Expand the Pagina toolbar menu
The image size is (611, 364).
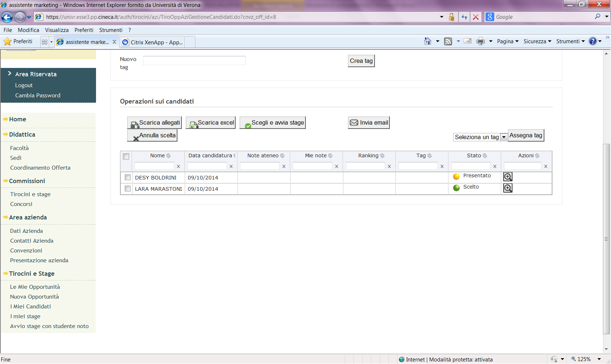(508, 41)
